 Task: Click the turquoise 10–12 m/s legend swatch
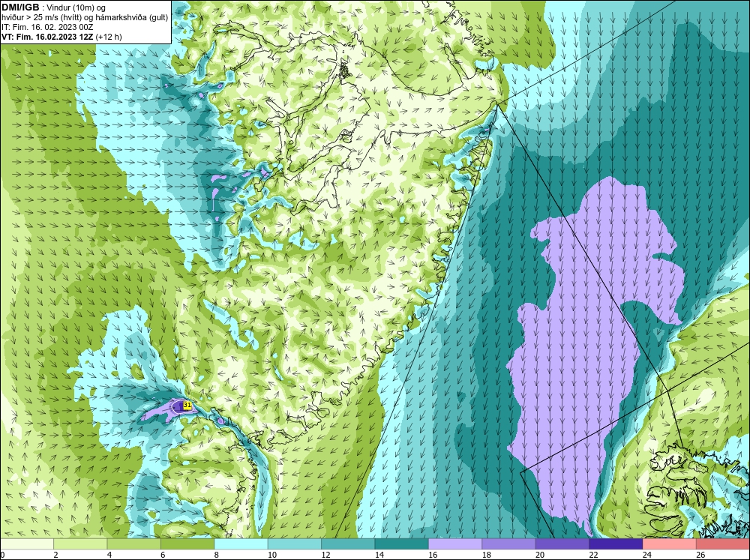tap(295, 544)
